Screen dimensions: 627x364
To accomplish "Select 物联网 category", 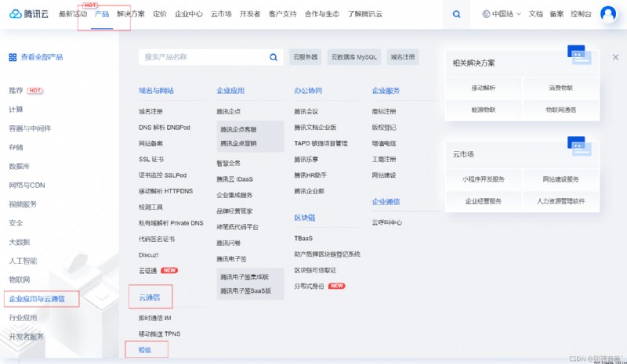I will pyautogui.click(x=19, y=279).
